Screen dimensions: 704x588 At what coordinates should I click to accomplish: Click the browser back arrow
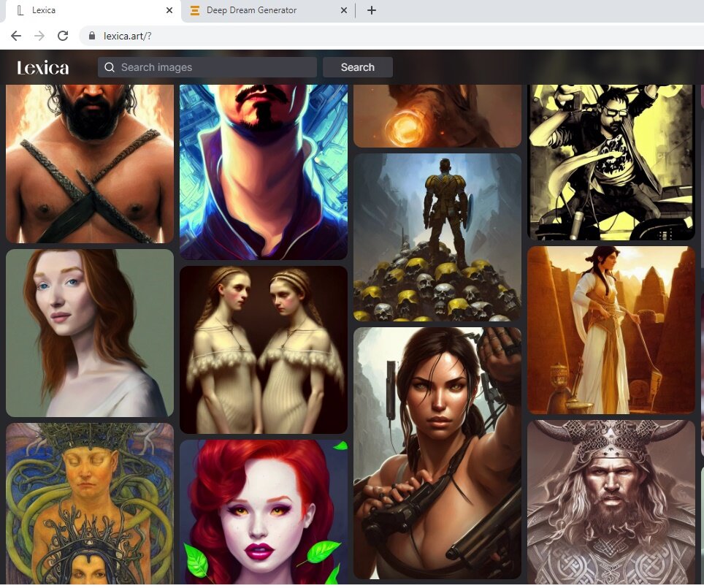pos(16,36)
